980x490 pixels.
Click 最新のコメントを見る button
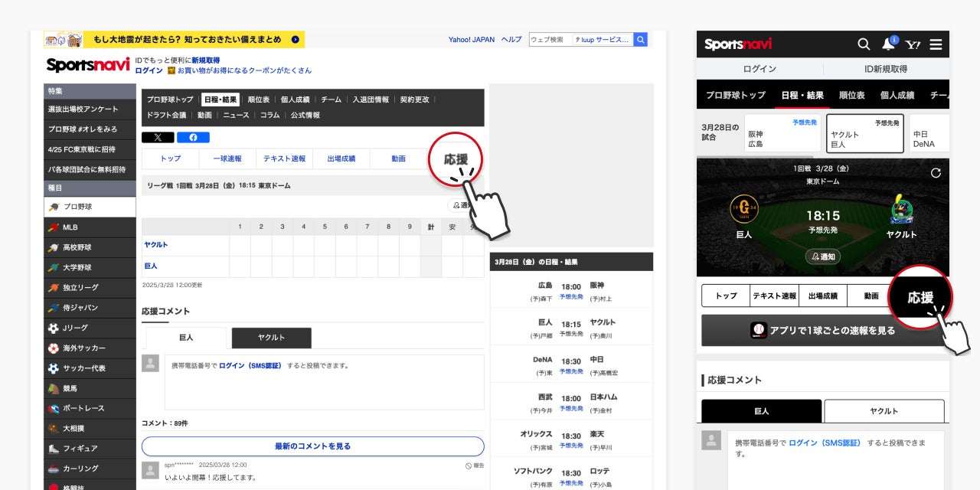(312, 446)
